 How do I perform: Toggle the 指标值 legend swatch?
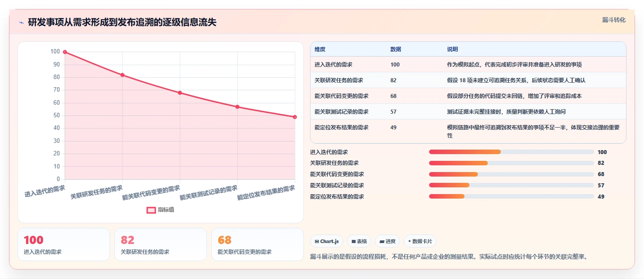[x=151, y=210]
